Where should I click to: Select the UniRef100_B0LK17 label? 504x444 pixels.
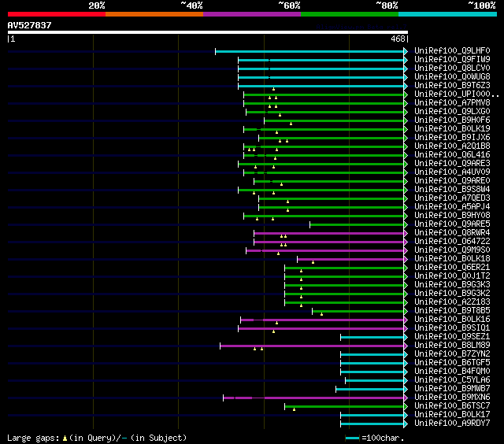[x=452, y=415]
